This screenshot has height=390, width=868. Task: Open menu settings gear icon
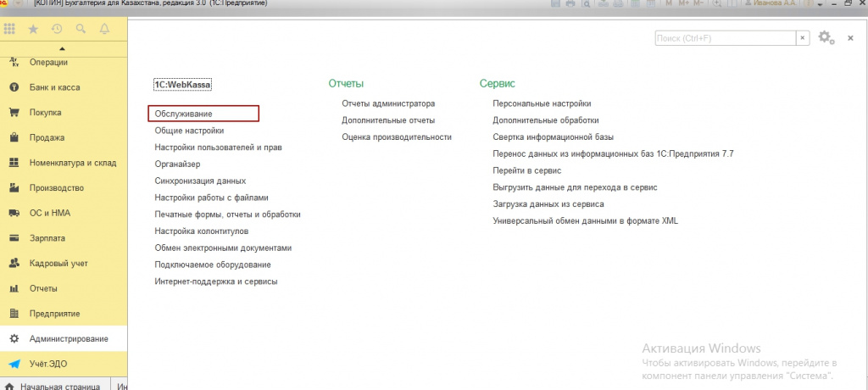(x=826, y=38)
